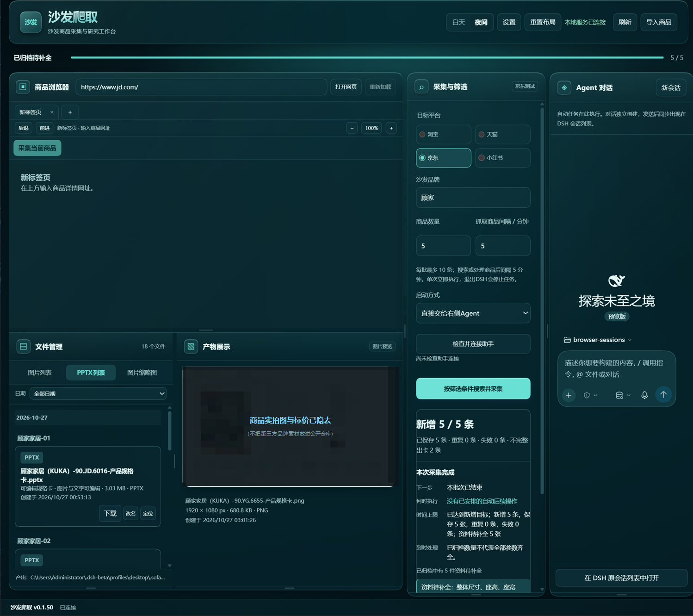Click the 文件管理 panel icon

point(24,347)
